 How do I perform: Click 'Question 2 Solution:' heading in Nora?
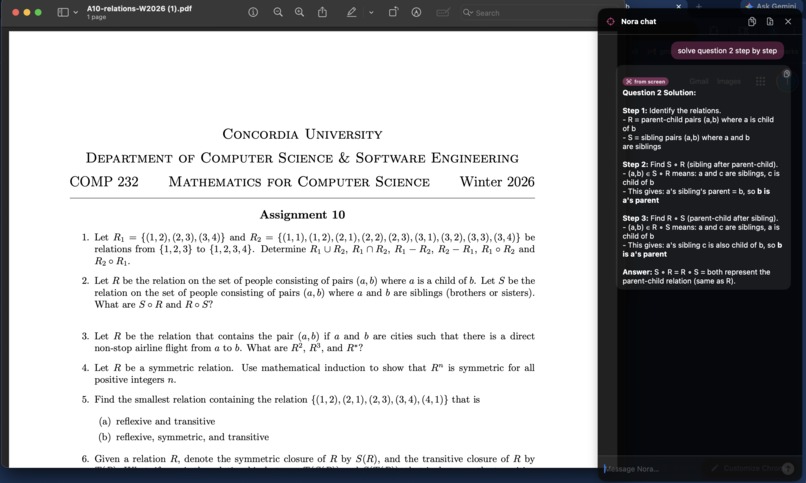(659, 92)
